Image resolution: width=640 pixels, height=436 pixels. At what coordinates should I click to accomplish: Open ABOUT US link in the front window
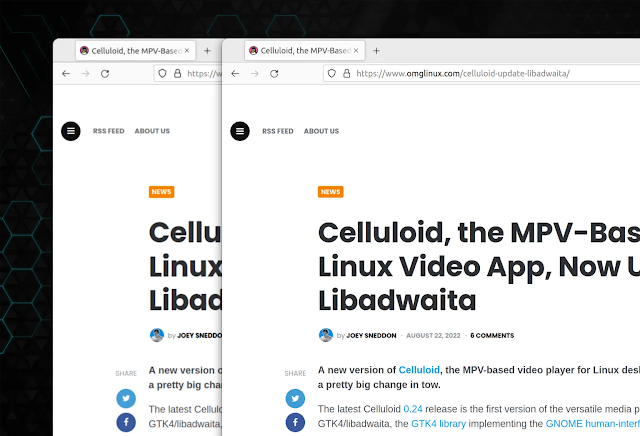point(321,131)
